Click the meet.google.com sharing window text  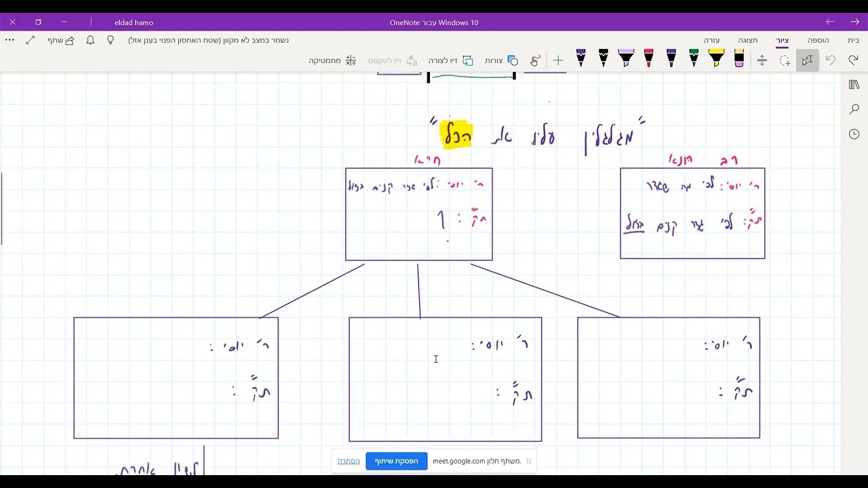pyautogui.click(x=477, y=461)
